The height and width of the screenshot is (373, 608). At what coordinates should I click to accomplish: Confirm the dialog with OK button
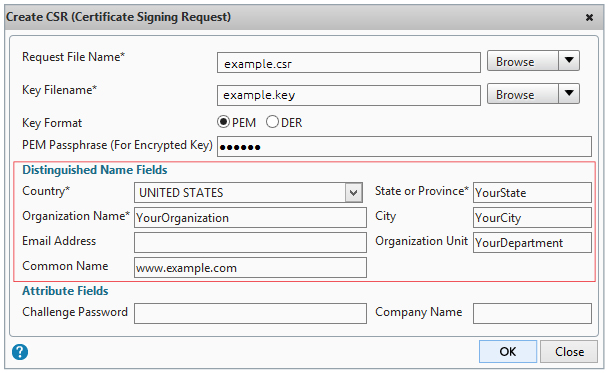[508, 351]
